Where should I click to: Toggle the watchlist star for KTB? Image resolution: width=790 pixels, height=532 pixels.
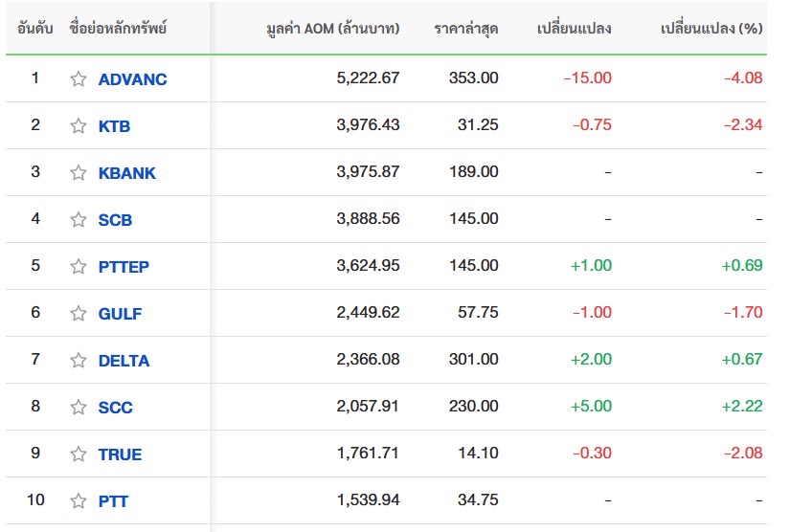[x=79, y=126]
